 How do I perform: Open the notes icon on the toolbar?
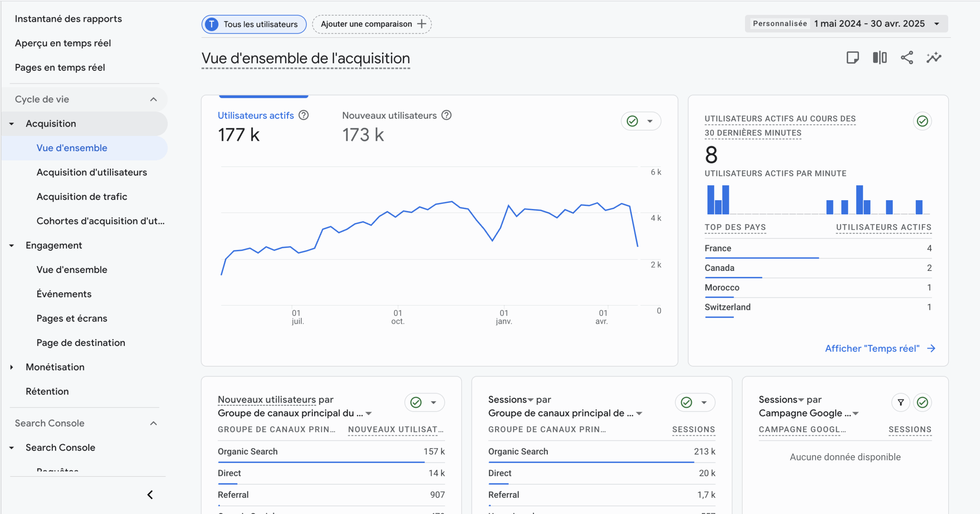click(x=853, y=57)
